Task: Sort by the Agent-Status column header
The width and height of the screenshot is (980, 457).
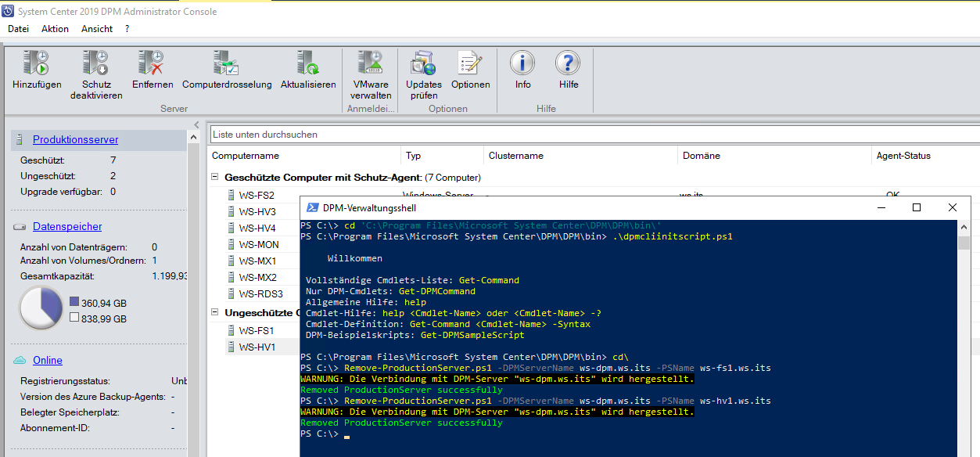Action: [x=925, y=156]
